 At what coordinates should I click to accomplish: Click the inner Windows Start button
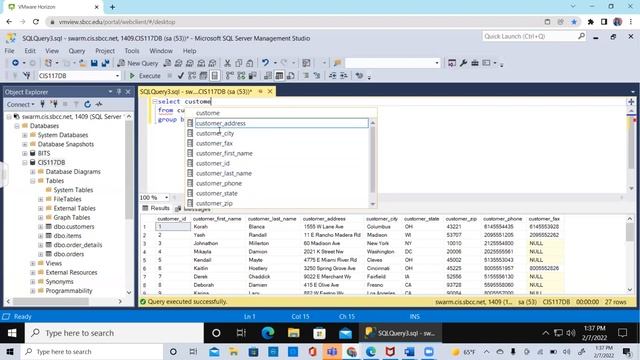pyautogui.click(x=12, y=333)
